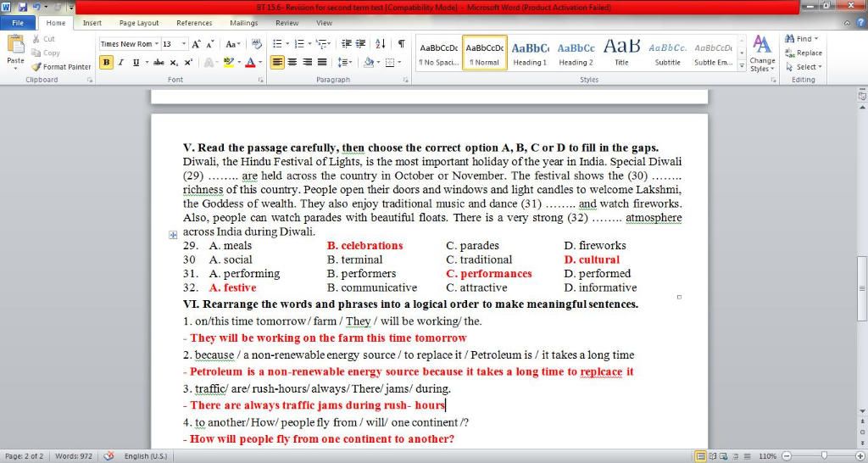
Task: Toggle Show/Hide paragraph marks
Action: point(401,44)
